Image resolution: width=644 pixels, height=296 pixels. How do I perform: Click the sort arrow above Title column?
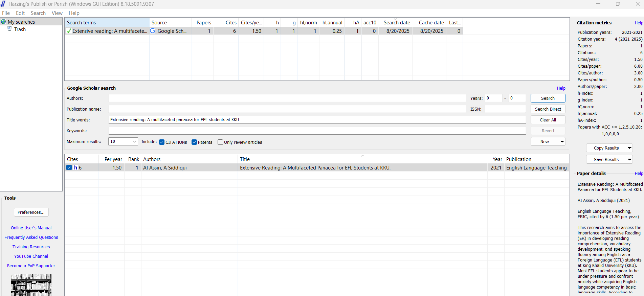pyautogui.click(x=362, y=156)
